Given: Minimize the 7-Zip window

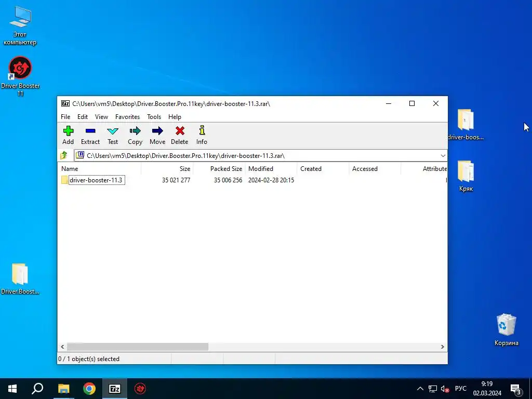Looking at the screenshot, I should (x=389, y=103).
